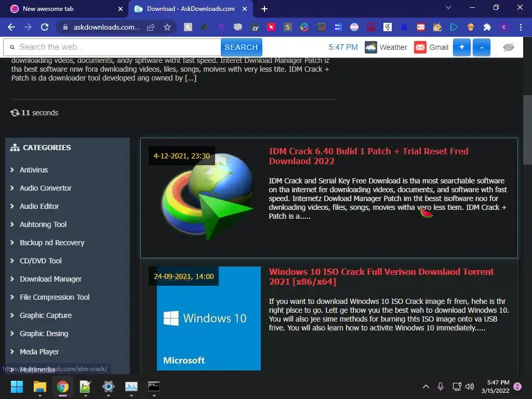Reload the askdownloads.com page
This screenshot has width=532, height=399.
click(45, 27)
